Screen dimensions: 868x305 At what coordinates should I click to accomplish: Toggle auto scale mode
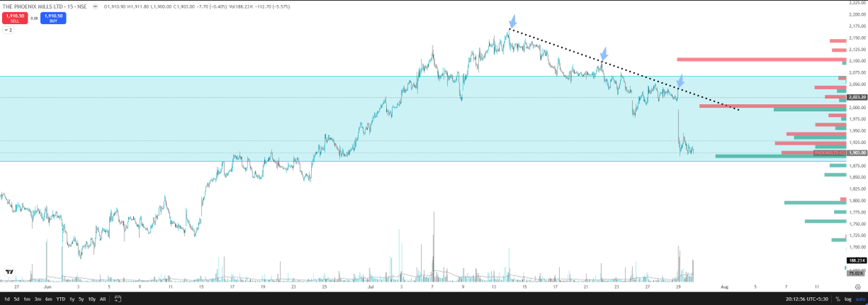coord(859,298)
